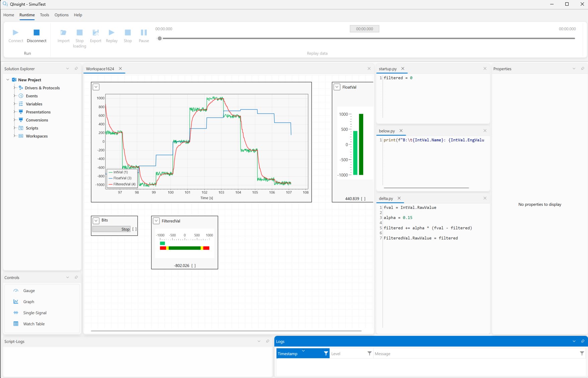This screenshot has height=378, width=588.
Task: Open the Tools menu
Action: pyautogui.click(x=44, y=15)
